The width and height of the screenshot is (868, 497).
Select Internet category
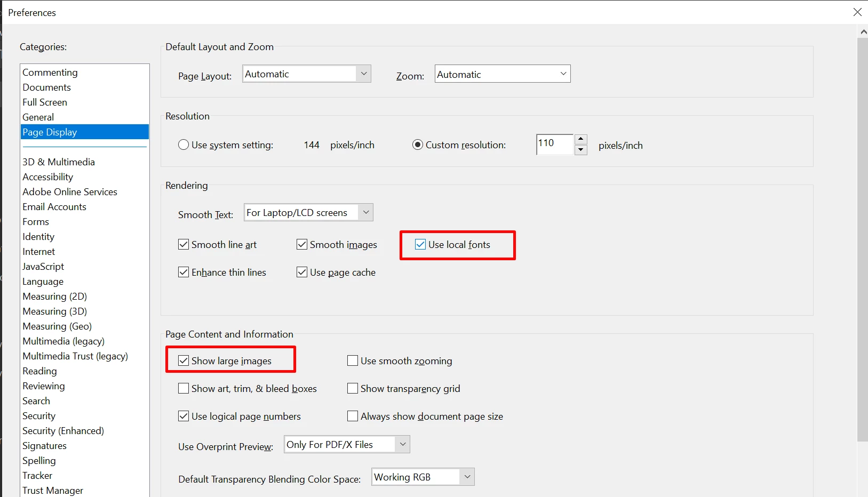[84, 251]
